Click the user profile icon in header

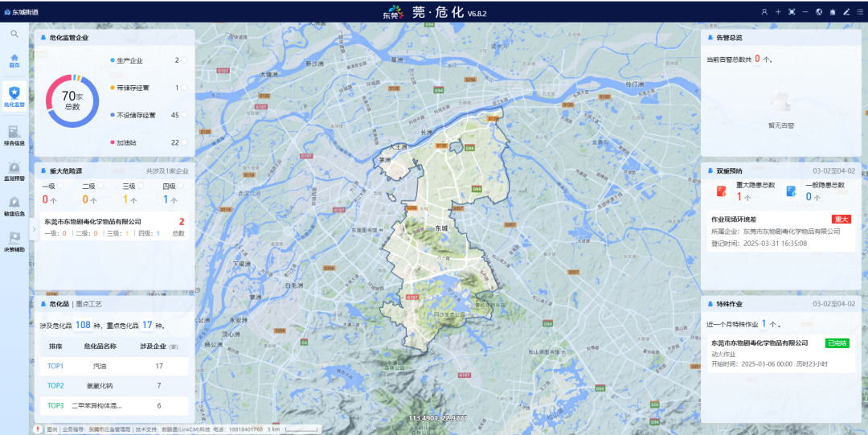[x=764, y=11]
